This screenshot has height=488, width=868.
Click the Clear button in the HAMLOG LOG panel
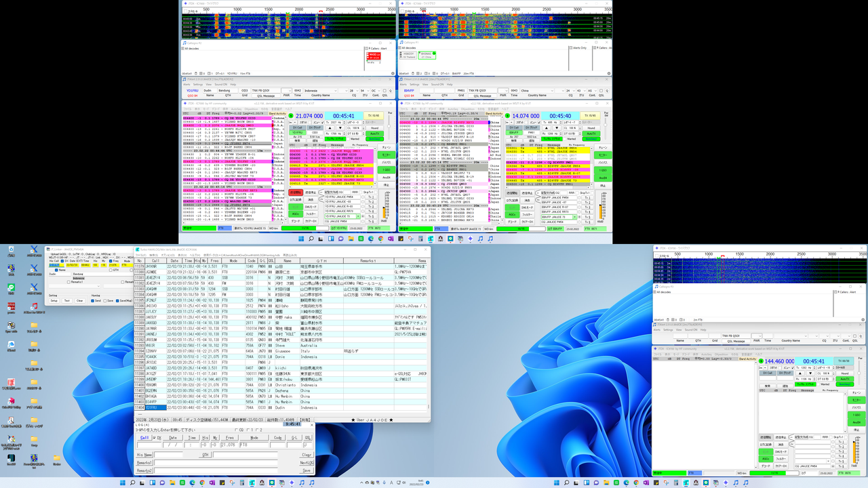pos(307,455)
